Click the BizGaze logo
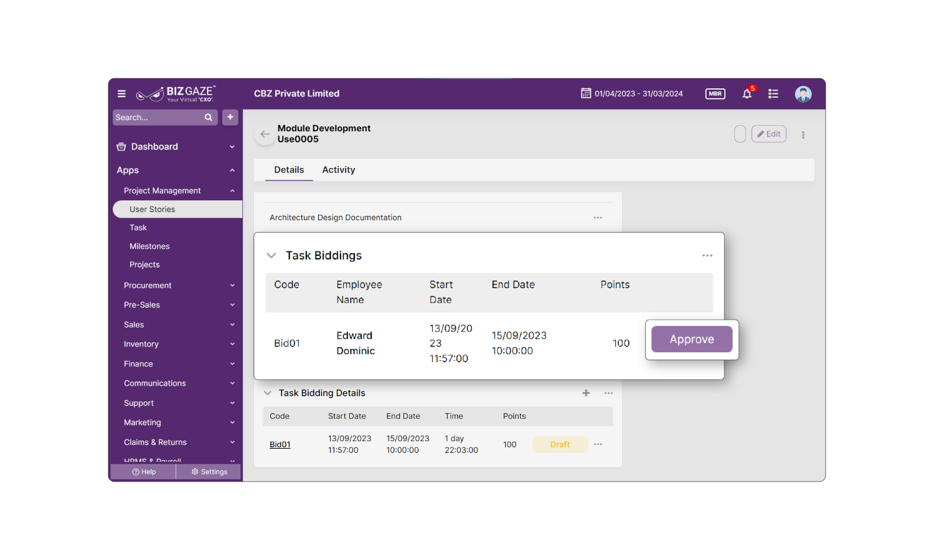The height and width of the screenshot is (560, 934). 176,94
